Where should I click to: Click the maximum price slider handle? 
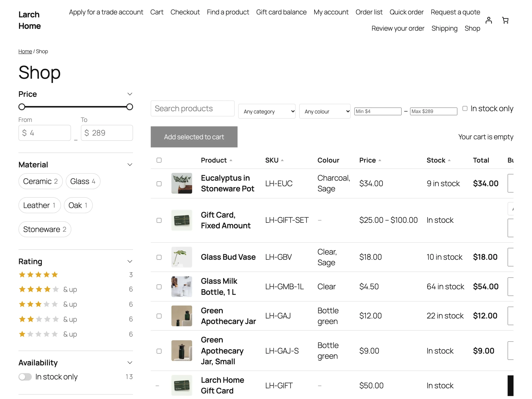click(130, 107)
